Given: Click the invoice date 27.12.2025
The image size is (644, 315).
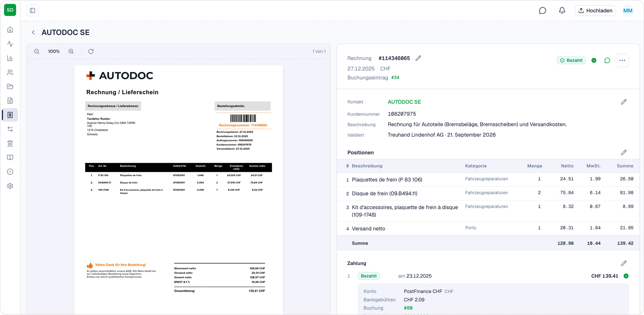Looking at the screenshot, I should [361, 69].
